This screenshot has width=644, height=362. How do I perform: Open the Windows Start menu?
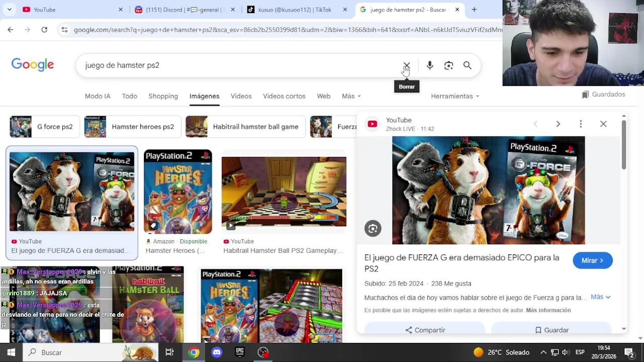(x=11, y=352)
